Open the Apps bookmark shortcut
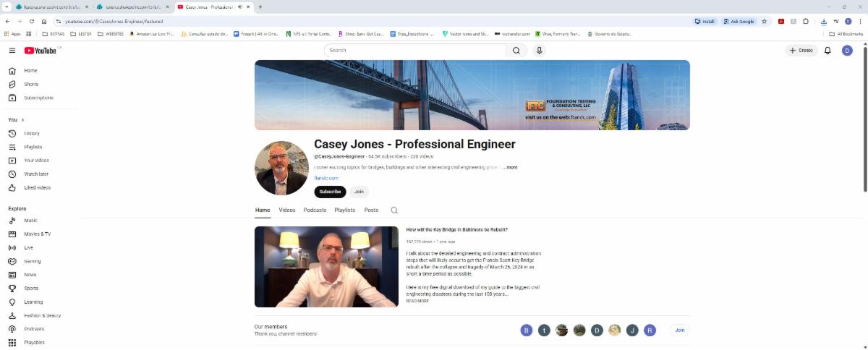 pos(12,33)
